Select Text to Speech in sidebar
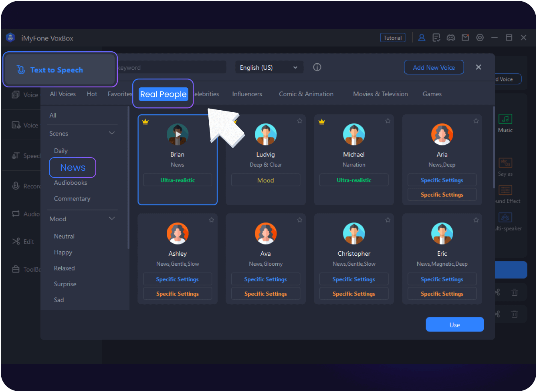The width and height of the screenshot is (537, 392). [60, 70]
